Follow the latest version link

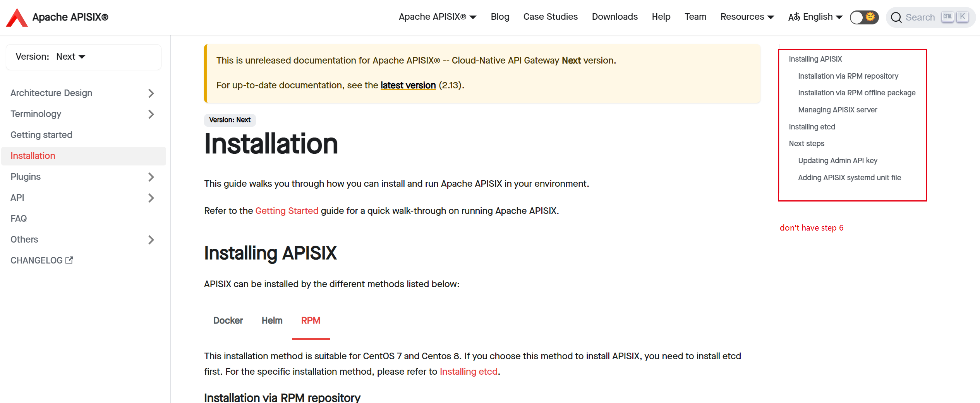[408, 85]
